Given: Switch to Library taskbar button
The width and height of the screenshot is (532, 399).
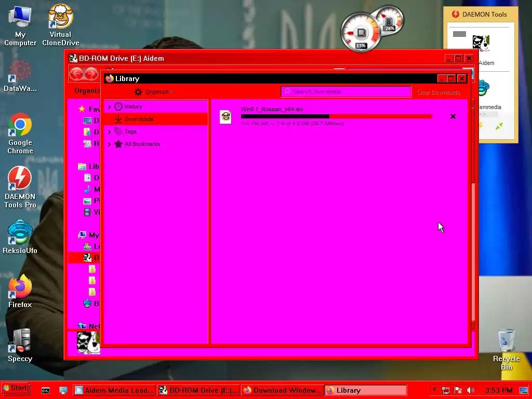Looking at the screenshot, I should pos(366,390).
